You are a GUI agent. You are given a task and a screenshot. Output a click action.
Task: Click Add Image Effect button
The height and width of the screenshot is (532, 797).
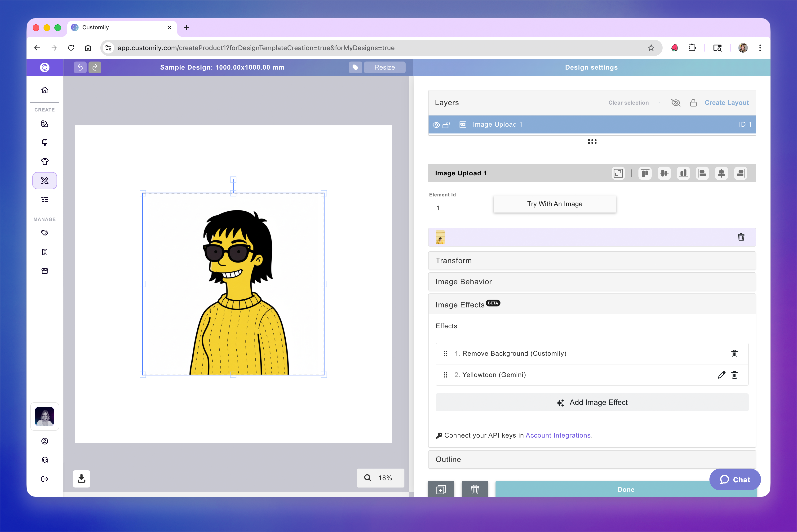click(x=592, y=402)
